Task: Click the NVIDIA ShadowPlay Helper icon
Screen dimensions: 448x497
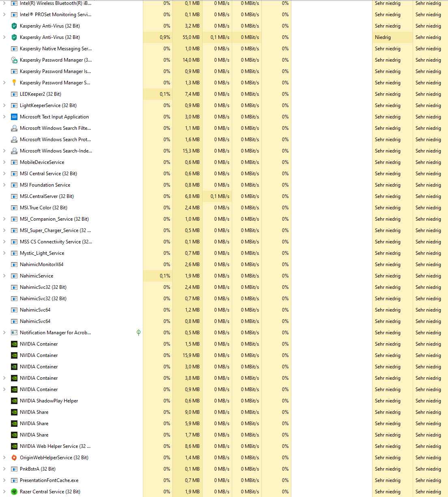Action: coord(14,401)
